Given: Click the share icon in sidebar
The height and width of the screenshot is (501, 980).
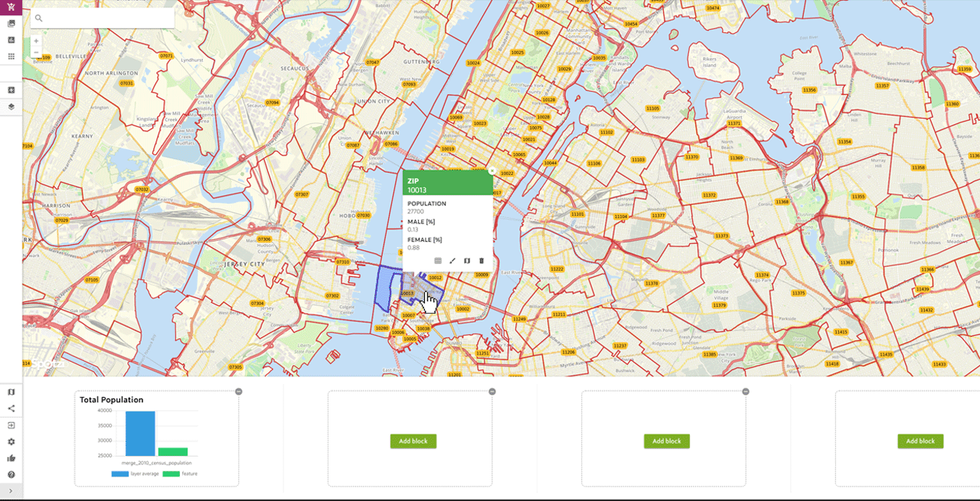Looking at the screenshot, I should coord(11,408).
